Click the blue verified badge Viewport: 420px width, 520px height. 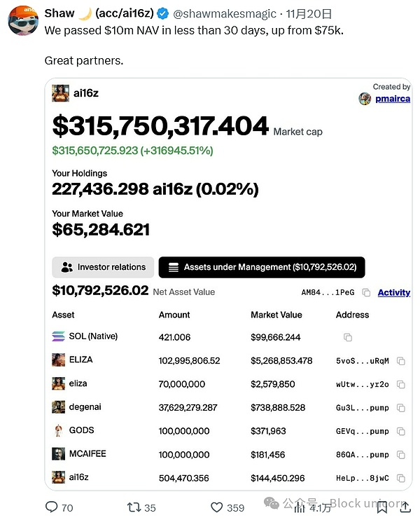pyautogui.click(x=162, y=13)
